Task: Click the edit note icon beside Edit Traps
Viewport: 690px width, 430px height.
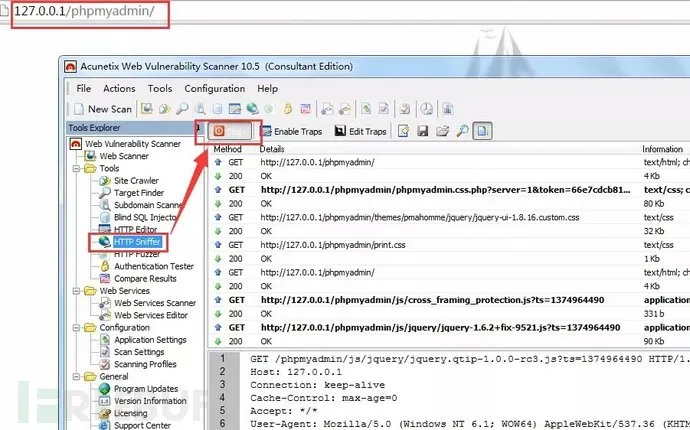Action: (x=404, y=131)
